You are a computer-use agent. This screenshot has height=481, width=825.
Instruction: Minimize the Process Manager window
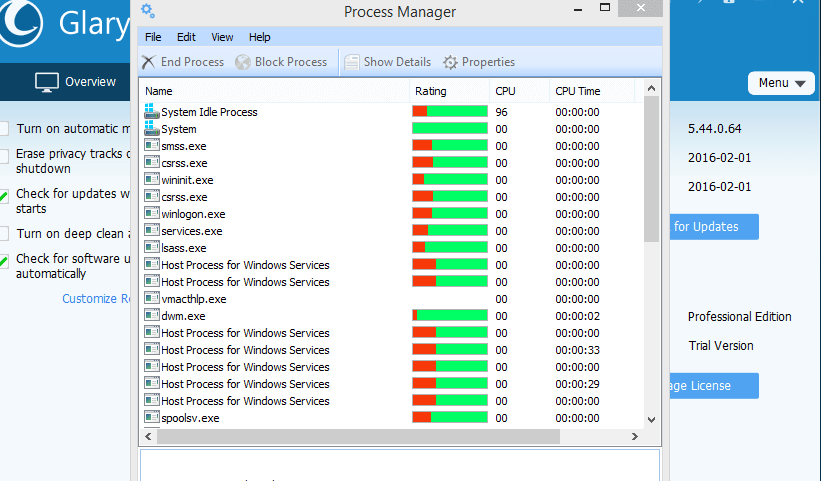(578, 9)
